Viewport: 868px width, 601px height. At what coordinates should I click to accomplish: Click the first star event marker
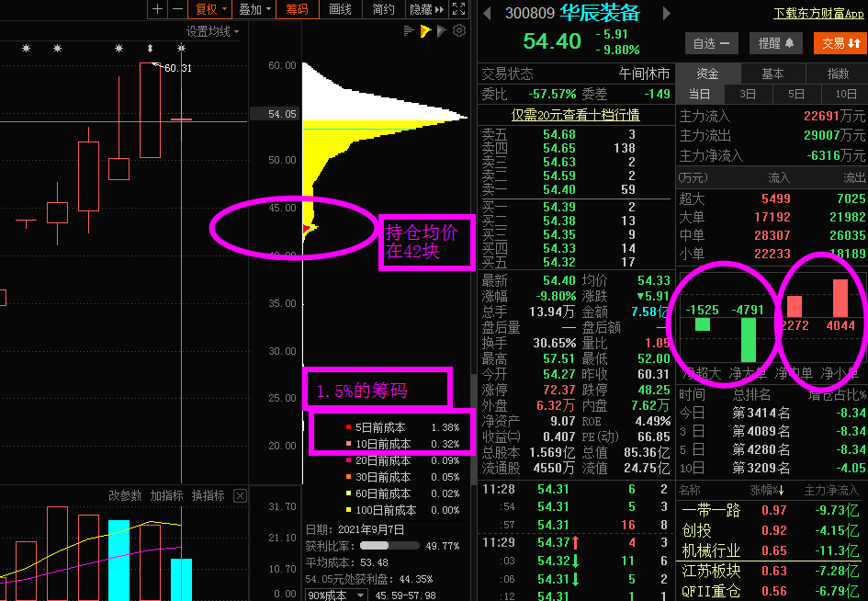pos(26,49)
